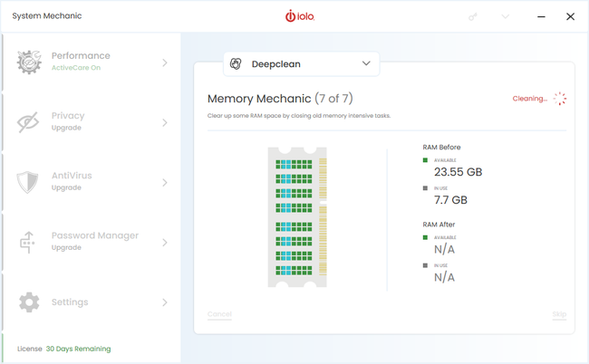Click the iolo logo

300,16
